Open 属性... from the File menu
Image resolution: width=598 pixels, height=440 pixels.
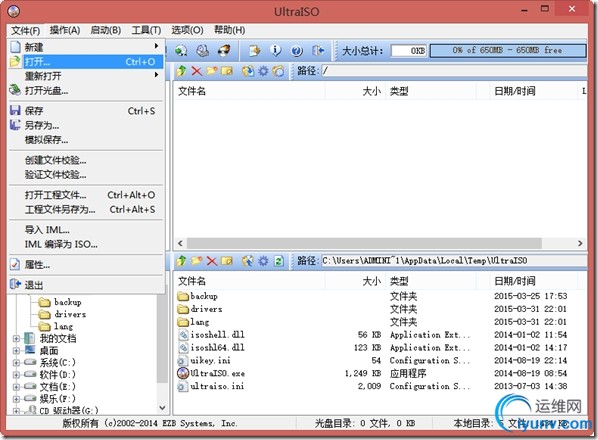86,265
